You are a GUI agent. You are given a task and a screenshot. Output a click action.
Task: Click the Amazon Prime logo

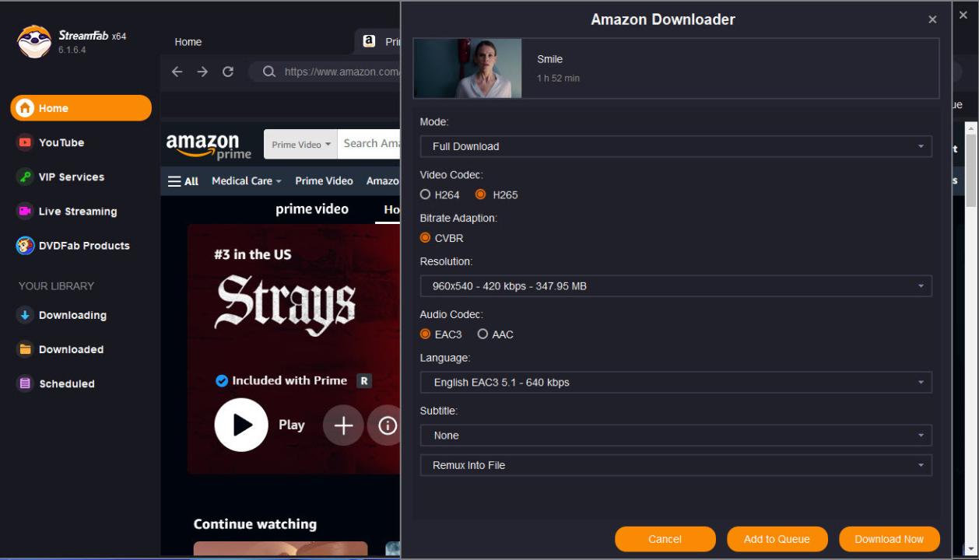coord(209,145)
